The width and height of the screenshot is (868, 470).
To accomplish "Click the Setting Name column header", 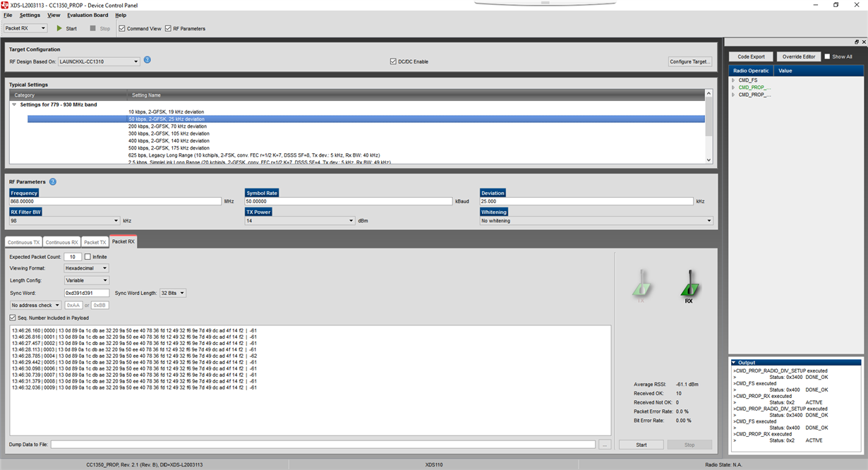I will click(416, 95).
